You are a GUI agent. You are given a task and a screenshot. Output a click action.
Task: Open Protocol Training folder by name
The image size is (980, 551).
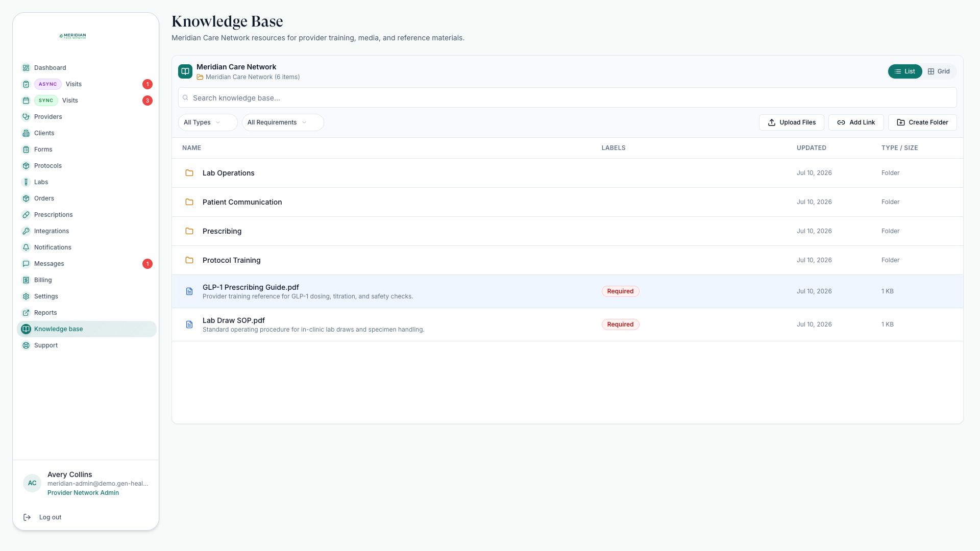tap(231, 260)
